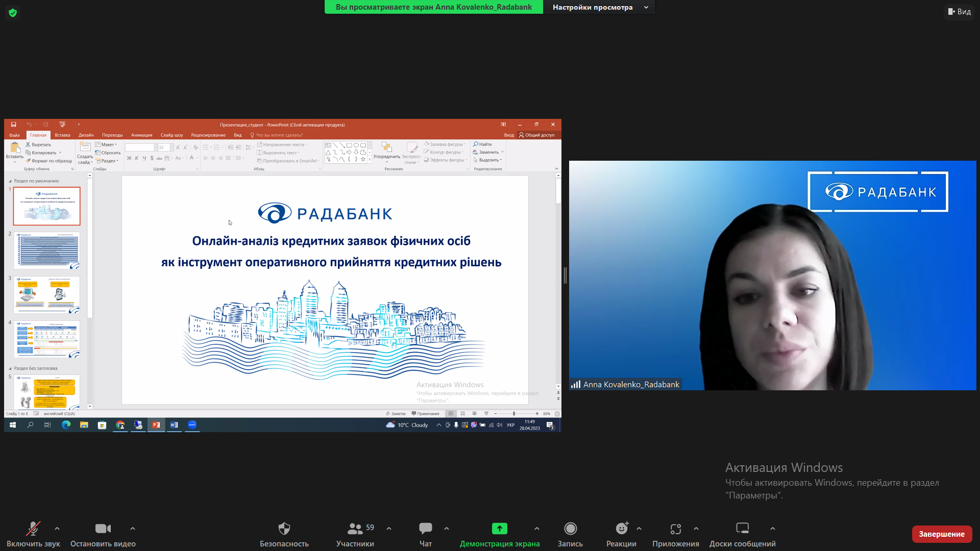Open Настройки просмотра view options dropdown
This screenshot has width=980, height=551.
pos(599,7)
